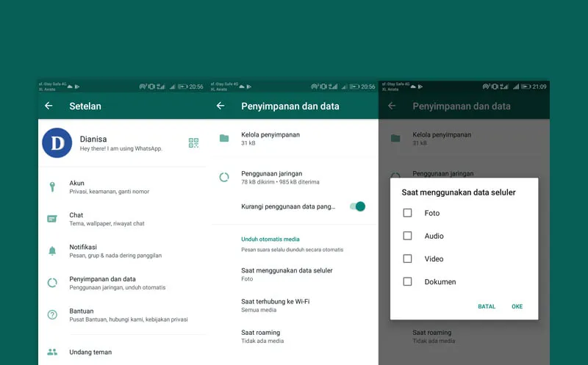Screen dimensions: 588x365
Task: Tap the bell icon for Notifikasi
Action: (x=52, y=251)
